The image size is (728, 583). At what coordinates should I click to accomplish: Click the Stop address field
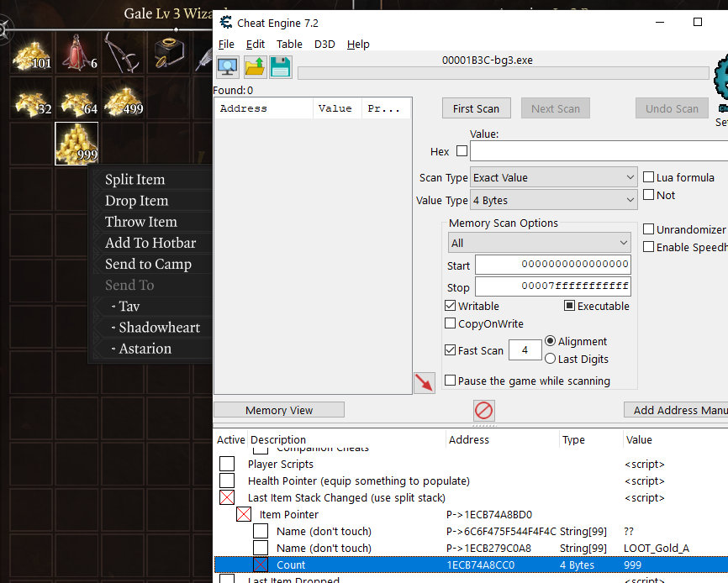pos(553,286)
